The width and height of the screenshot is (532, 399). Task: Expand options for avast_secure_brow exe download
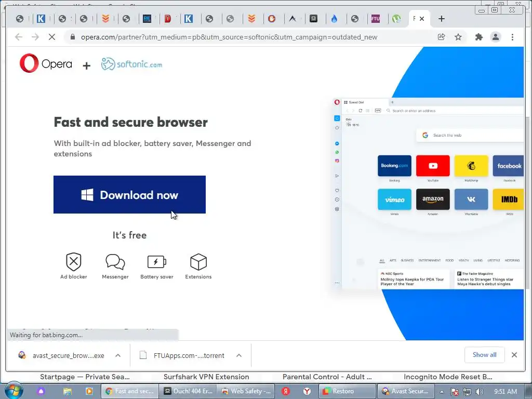(x=118, y=355)
